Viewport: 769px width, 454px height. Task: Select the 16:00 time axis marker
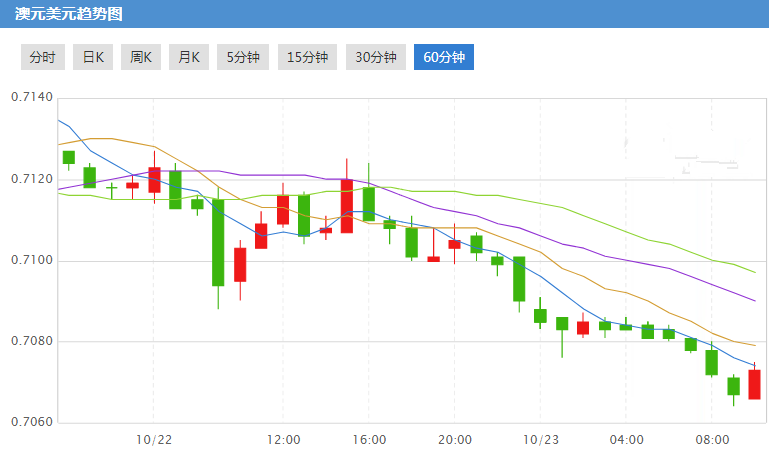pyautogui.click(x=370, y=439)
